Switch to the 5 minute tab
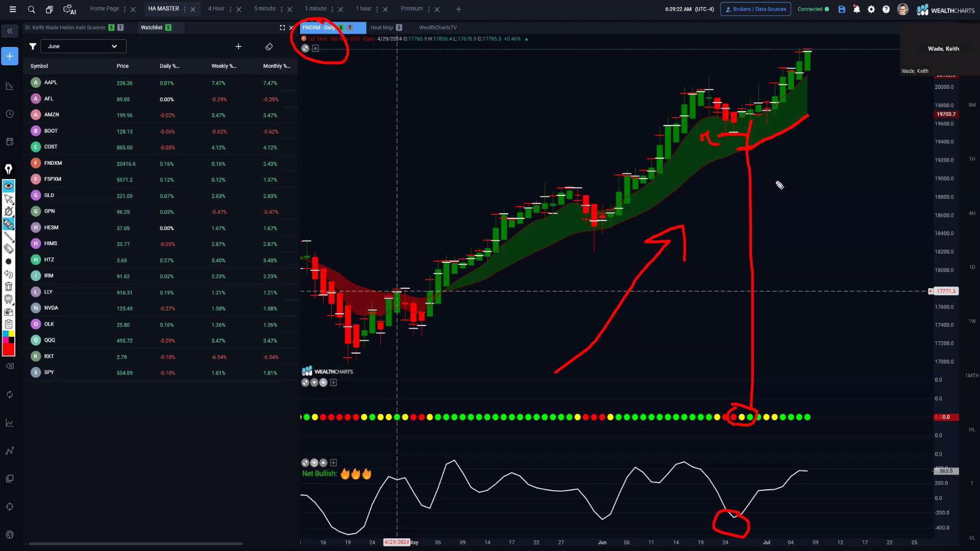Viewport: 980px width, 551px height. click(x=265, y=9)
